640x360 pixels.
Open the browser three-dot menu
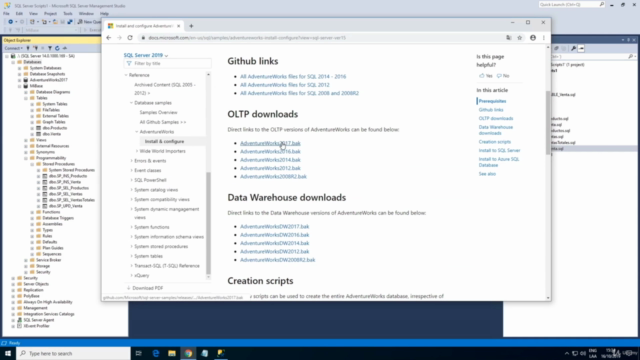coord(544,38)
